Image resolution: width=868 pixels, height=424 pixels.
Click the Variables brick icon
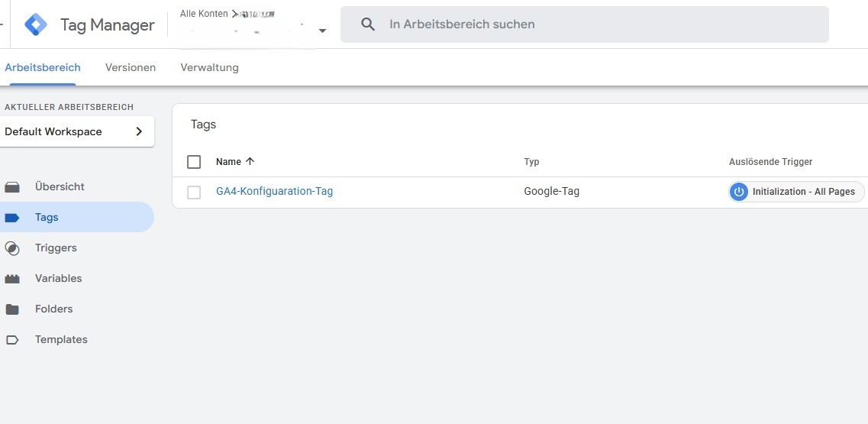tap(12, 279)
